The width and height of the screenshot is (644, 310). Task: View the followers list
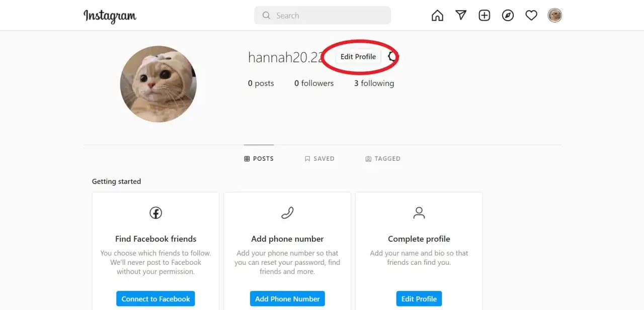(314, 83)
